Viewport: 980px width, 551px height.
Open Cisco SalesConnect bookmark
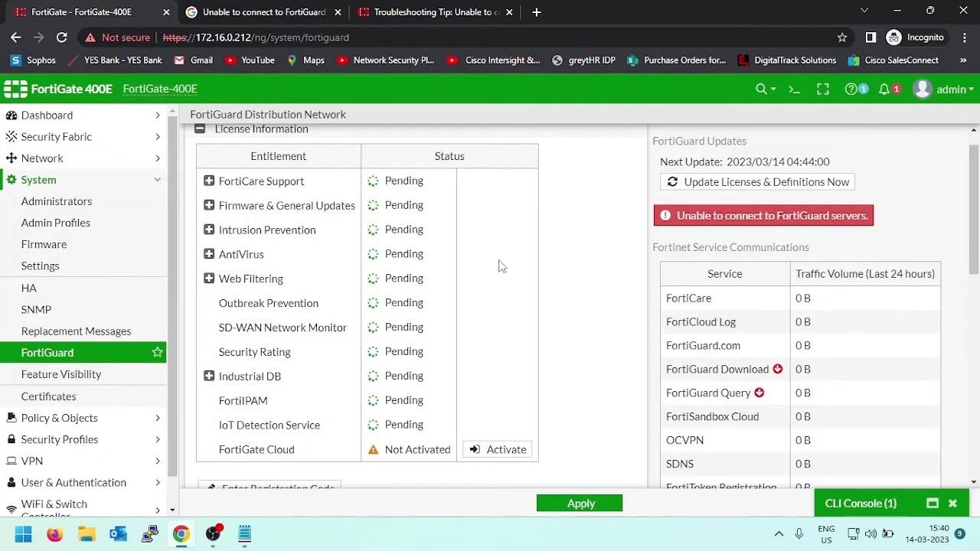pos(893,60)
